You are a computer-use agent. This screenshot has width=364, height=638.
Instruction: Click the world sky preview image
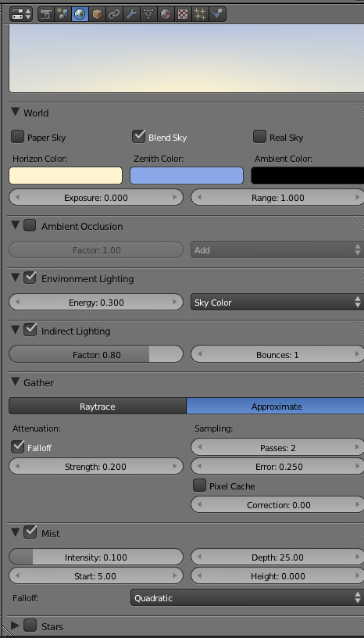click(x=186, y=58)
